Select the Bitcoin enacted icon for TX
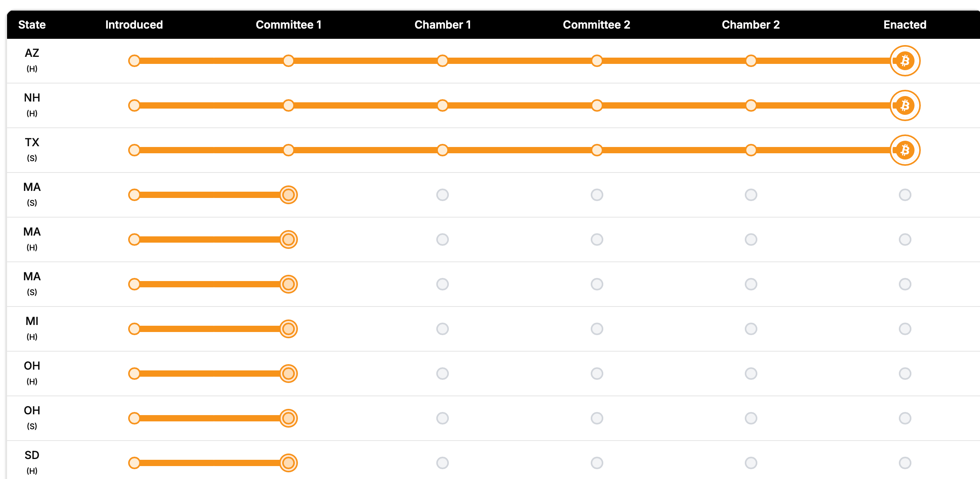 click(x=904, y=150)
